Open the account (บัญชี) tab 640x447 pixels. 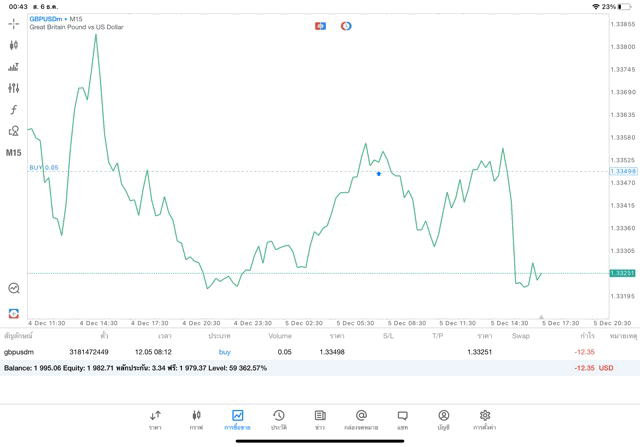pyautogui.click(x=443, y=419)
